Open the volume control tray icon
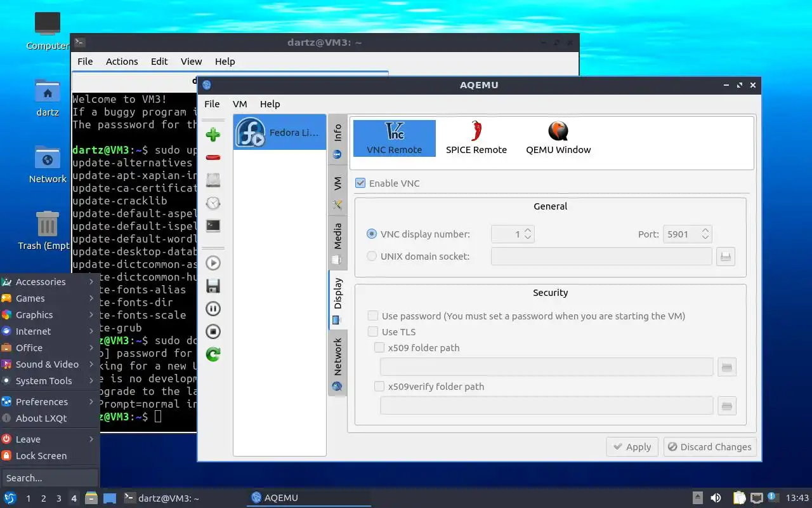 click(x=716, y=498)
